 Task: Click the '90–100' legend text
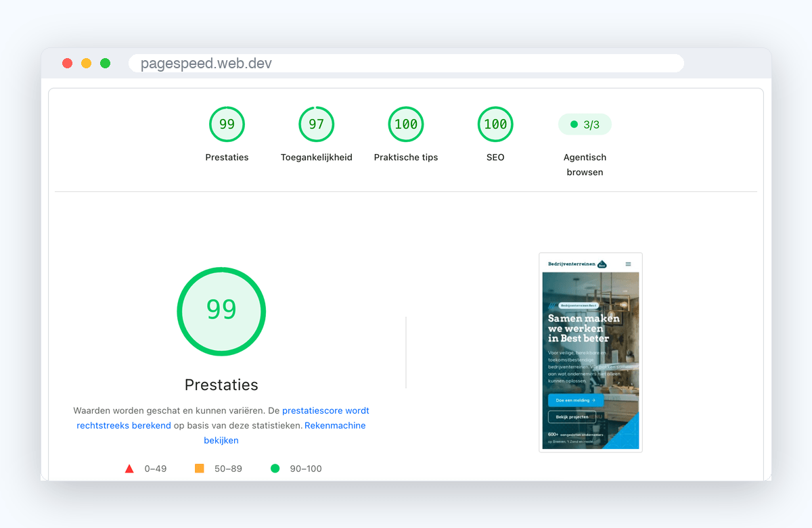click(304, 469)
